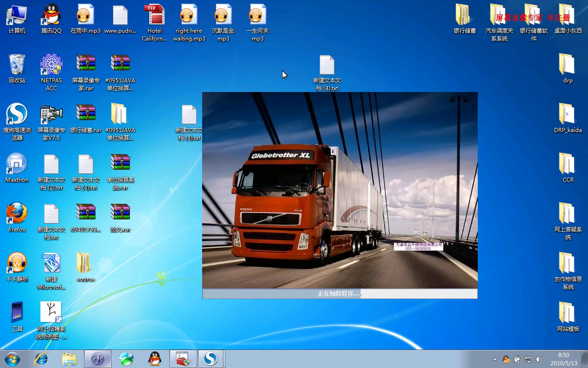
Task: Select the firefox desktop shortcut
Action: point(17,217)
